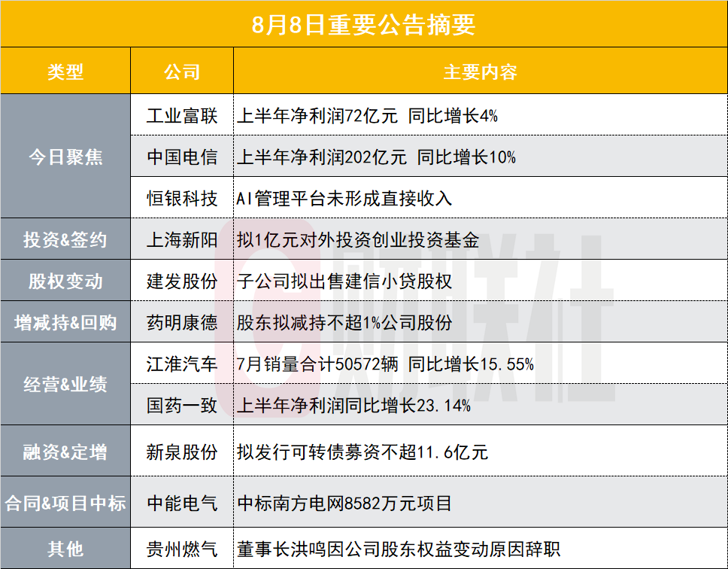The image size is (728, 569).
Task: Click the '投资&签约' category cell
Action: 65,239
